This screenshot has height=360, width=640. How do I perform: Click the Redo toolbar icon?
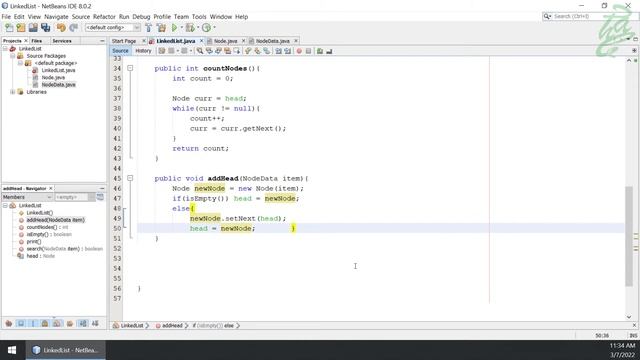point(73,28)
